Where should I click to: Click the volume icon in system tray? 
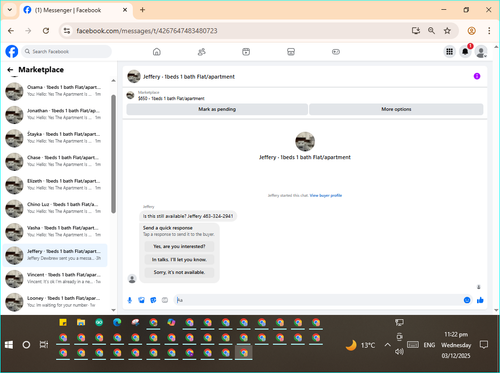pyautogui.click(x=399, y=352)
